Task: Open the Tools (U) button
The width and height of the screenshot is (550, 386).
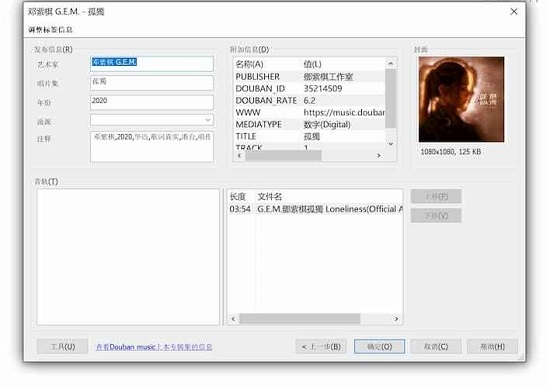Action: click(62, 347)
